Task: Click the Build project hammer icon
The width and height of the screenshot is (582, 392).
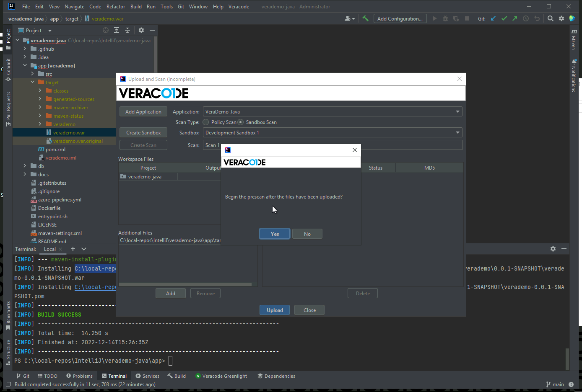Action: coord(365,18)
